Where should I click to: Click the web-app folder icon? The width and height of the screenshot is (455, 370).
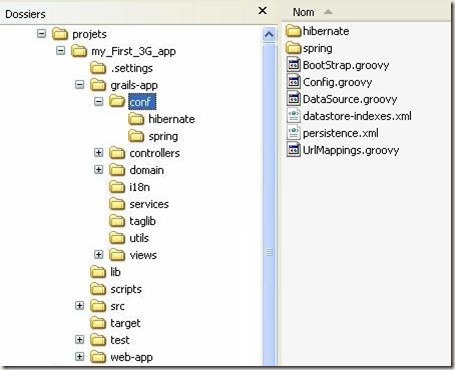click(x=98, y=357)
